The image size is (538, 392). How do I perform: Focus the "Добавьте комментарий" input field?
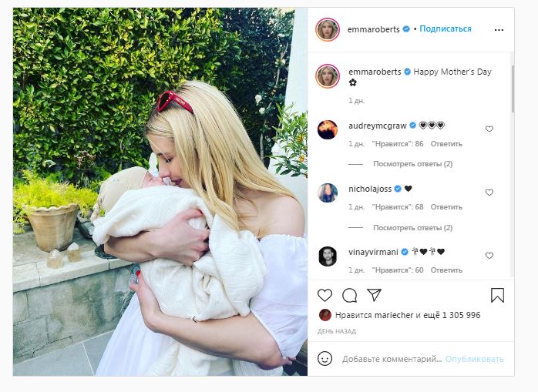pyautogui.click(x=392, y=359)
